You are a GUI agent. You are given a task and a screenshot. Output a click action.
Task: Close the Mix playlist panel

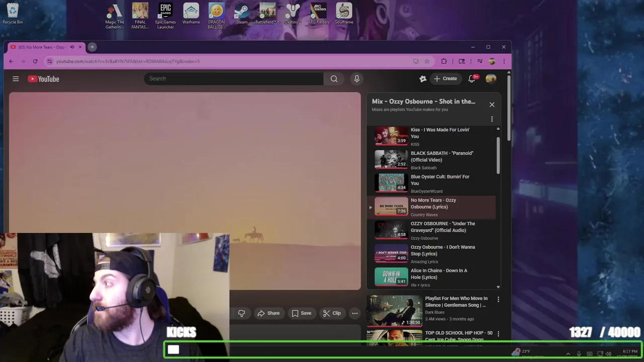click(x=492, y=105)
